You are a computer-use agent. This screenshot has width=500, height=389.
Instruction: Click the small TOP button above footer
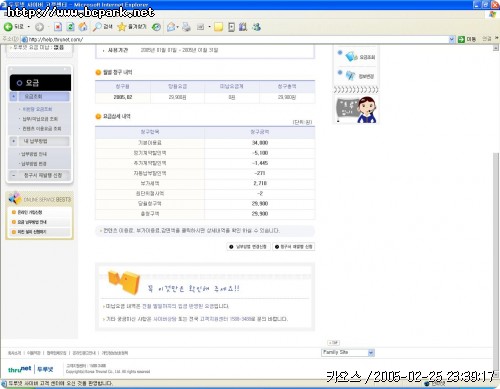pyautogui.click(x=333, y=343)
